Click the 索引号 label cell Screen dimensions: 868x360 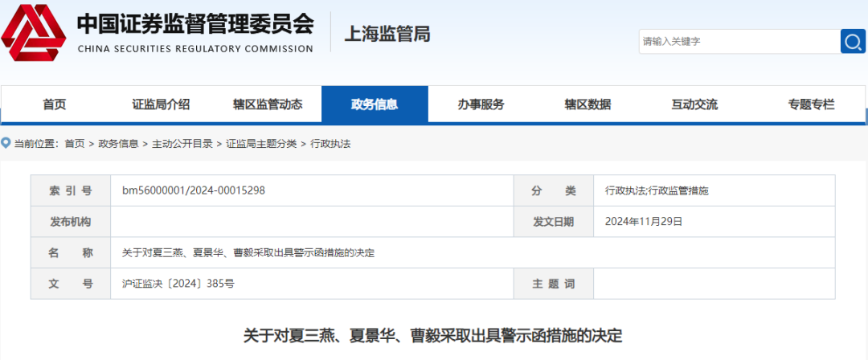click(70, 191)
